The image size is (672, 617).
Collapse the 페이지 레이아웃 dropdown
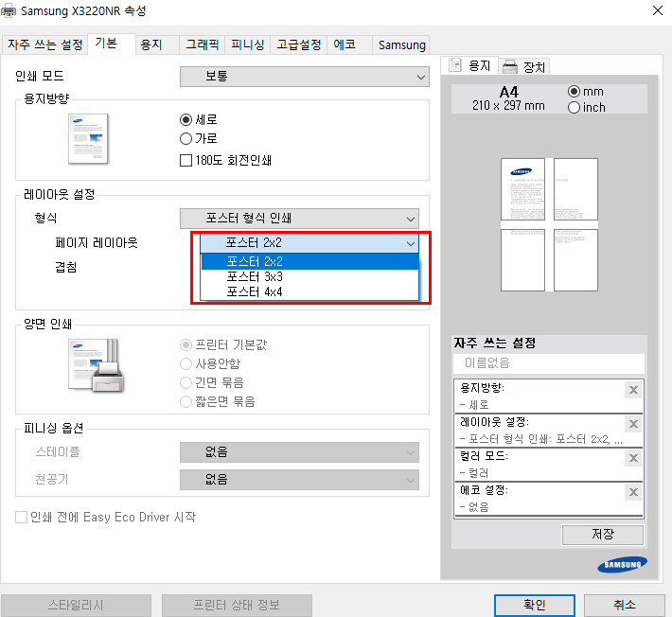click(x=309, y=243)
